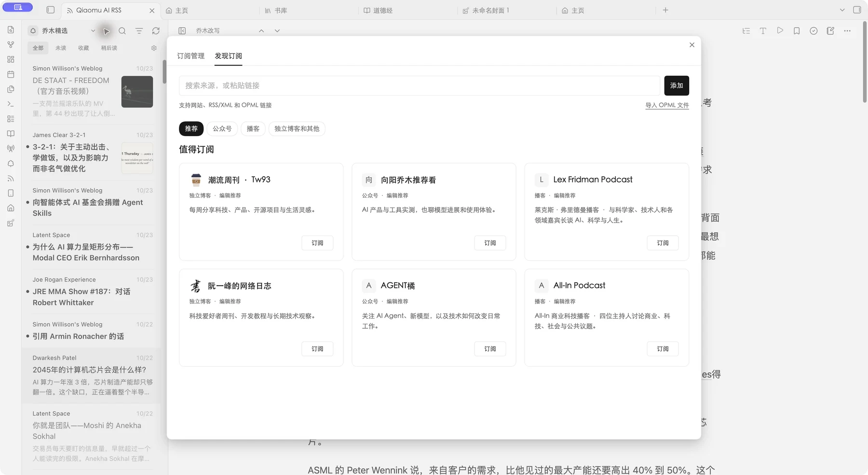Subscribe to 阮一峰的网络日志

coord(317,349)
